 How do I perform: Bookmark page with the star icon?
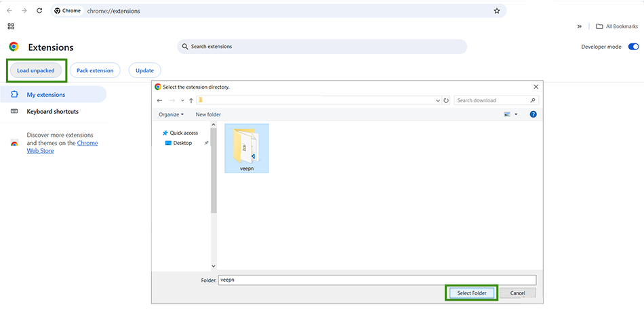coord(497,11)
